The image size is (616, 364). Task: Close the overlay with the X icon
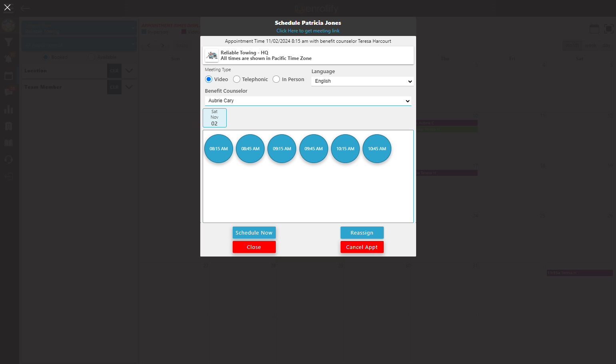pos(7,7)
